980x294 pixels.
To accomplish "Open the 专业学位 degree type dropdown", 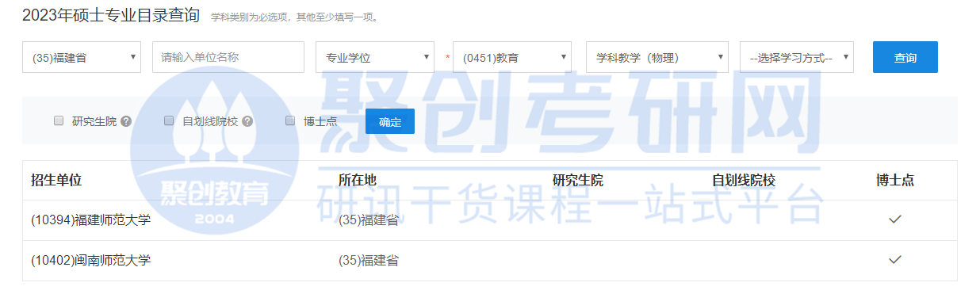I will (374, 57).
